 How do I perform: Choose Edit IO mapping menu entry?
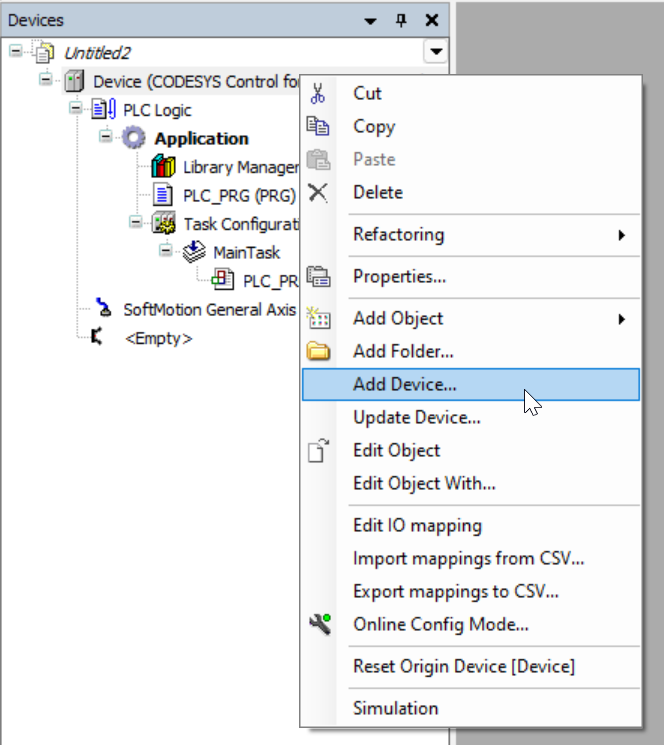pos(471,525)
